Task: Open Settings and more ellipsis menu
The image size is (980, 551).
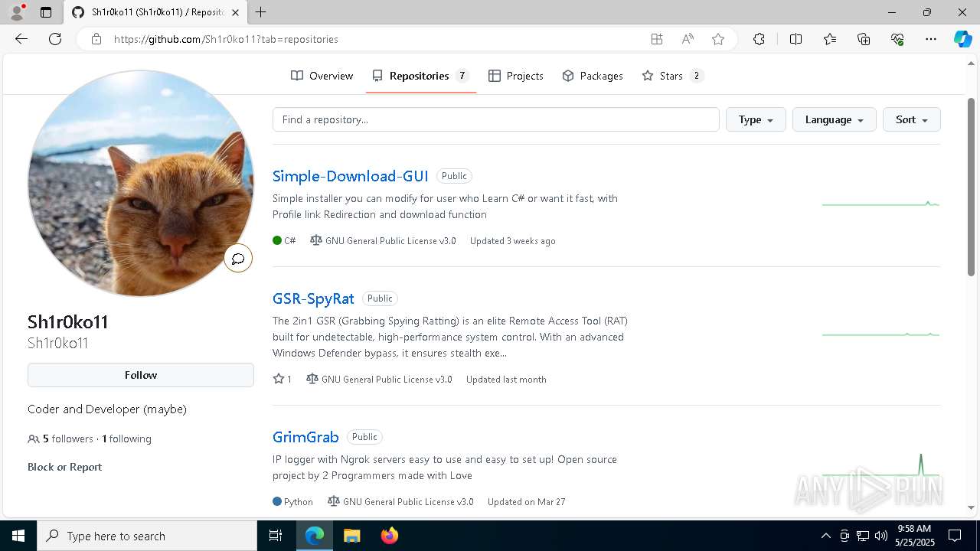Action: pyautogui.click(x=931, y=39)
